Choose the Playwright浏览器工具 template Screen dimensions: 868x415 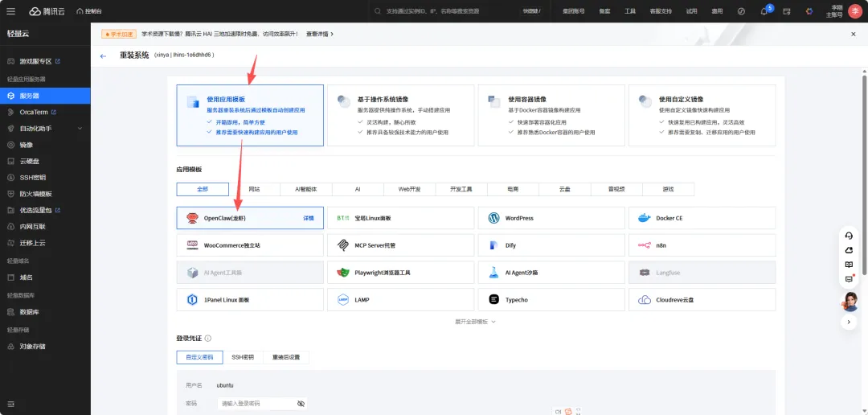pyautogui.click(x=401, y=273)
